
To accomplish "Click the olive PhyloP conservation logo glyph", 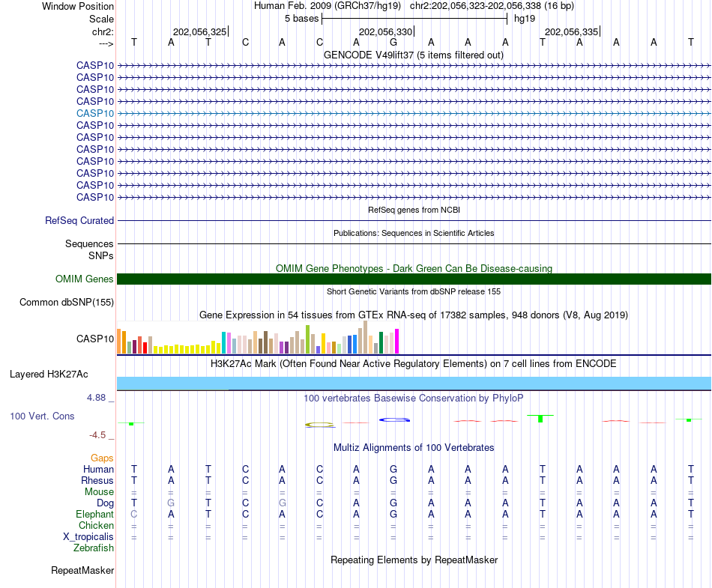I will 320,425.
